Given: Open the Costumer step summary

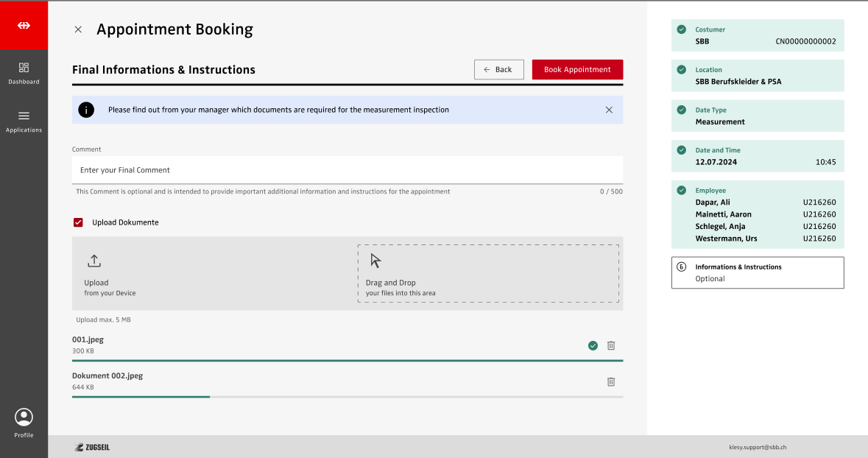Looking at the screenshot, I should 757,35.
